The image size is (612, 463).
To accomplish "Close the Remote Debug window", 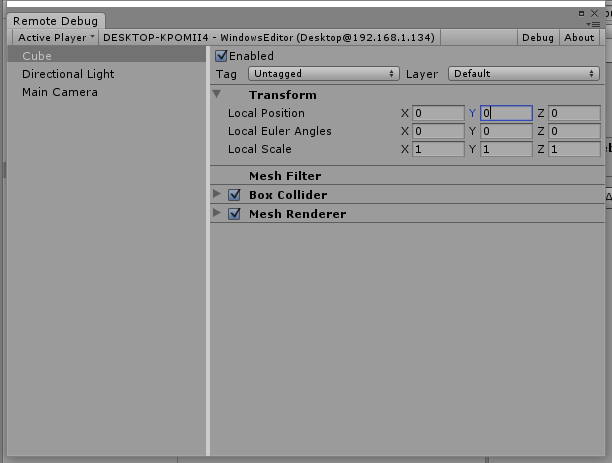I will (x=594, y=14).
